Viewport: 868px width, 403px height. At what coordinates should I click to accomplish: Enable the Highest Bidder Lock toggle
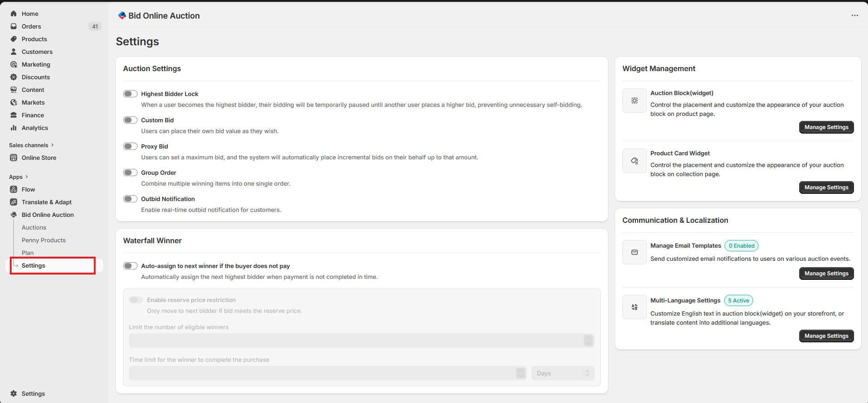tap(130, 94)
